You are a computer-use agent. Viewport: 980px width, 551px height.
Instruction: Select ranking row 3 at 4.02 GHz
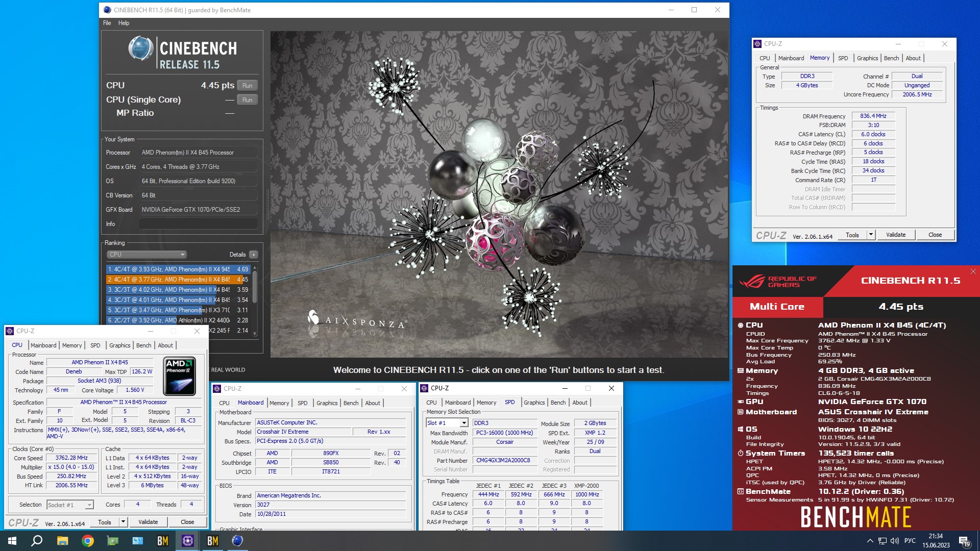tap(178, 290)
